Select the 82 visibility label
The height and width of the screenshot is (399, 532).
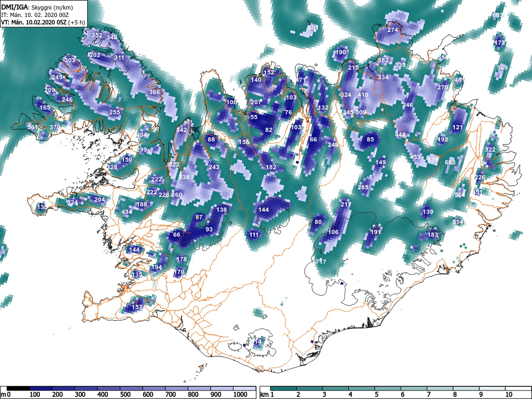[269, 130]
